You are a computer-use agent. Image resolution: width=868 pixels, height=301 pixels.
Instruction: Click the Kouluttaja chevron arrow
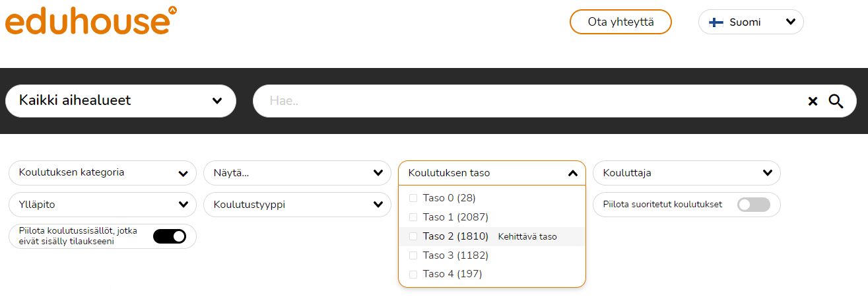point(767,173)
